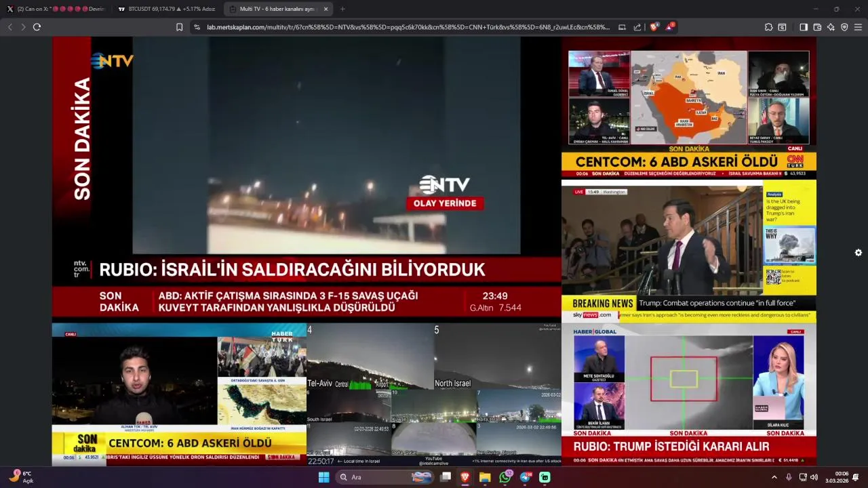Click the taskbar search box 'Ara'
The height and width of the screenshot is (488, 868).
385,477
